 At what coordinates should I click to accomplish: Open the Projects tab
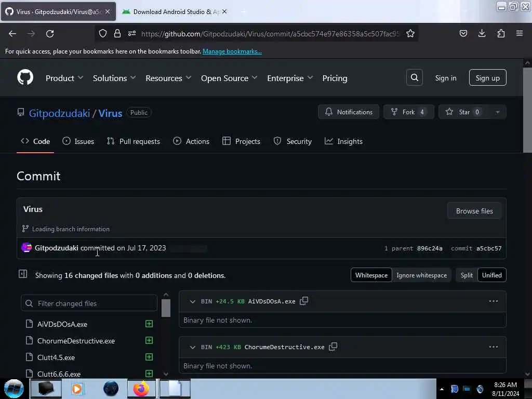[241, 141]
